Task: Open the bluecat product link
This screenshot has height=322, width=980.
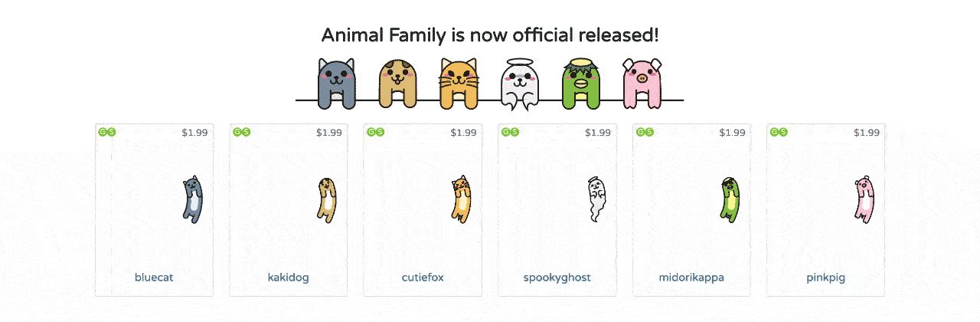Action: click(x=154, y=278)
